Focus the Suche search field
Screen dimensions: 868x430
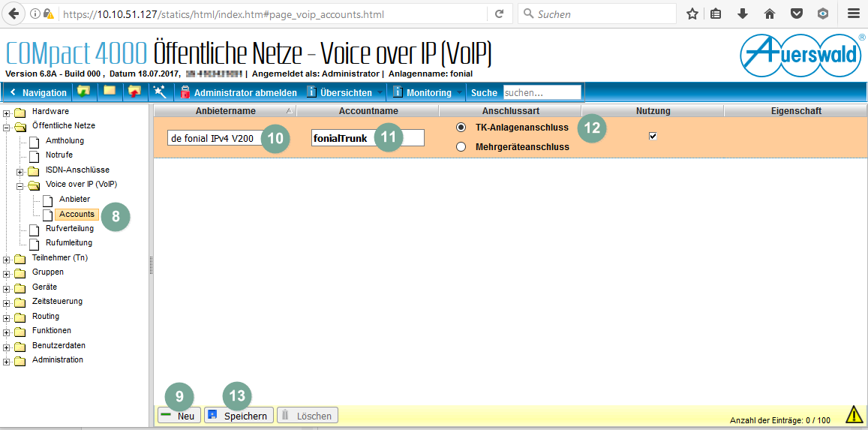[x=542, y=92]
